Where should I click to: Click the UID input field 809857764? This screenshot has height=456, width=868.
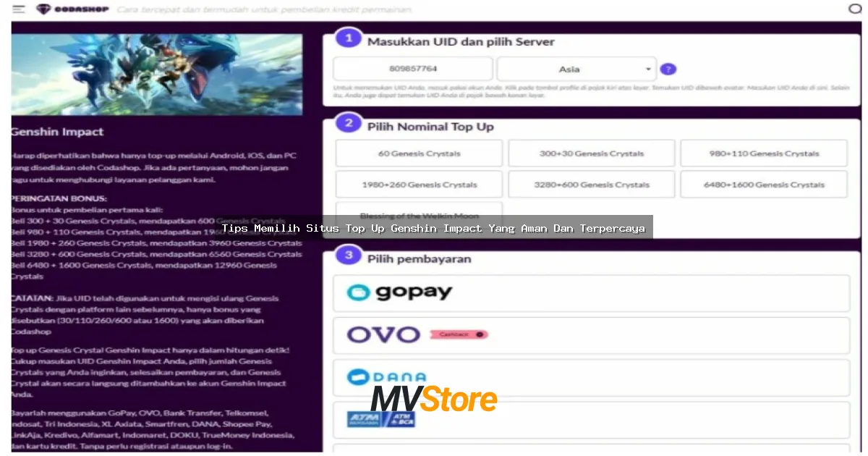click(x=412, y=69)
